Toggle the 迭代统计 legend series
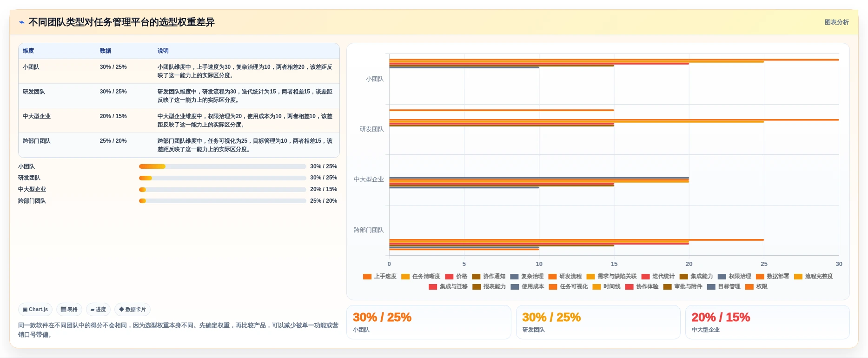 click(x=658, y=276)
